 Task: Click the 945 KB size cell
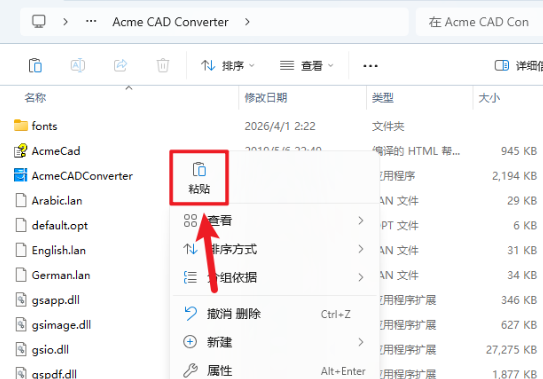tap(519, 151)
